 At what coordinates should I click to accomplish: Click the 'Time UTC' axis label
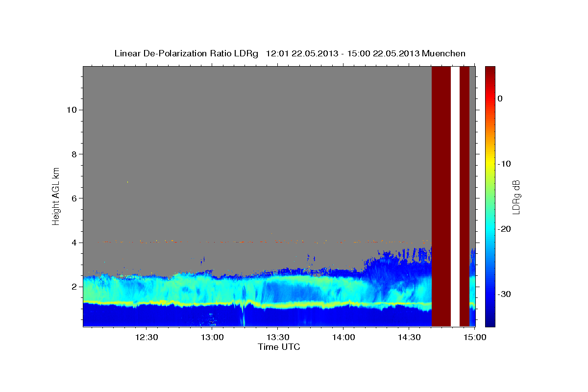(x=279, y=347)
